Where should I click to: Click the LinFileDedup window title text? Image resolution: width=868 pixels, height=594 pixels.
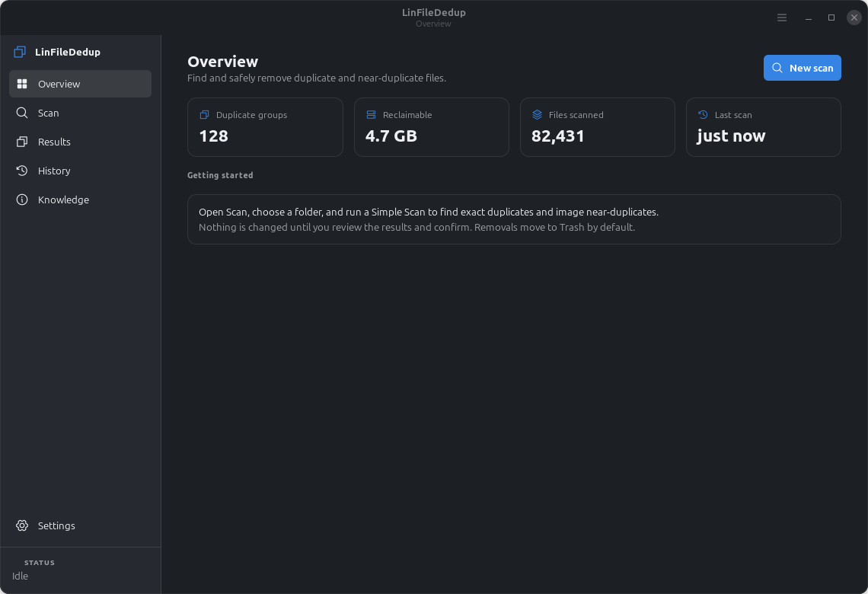[434, 12]
